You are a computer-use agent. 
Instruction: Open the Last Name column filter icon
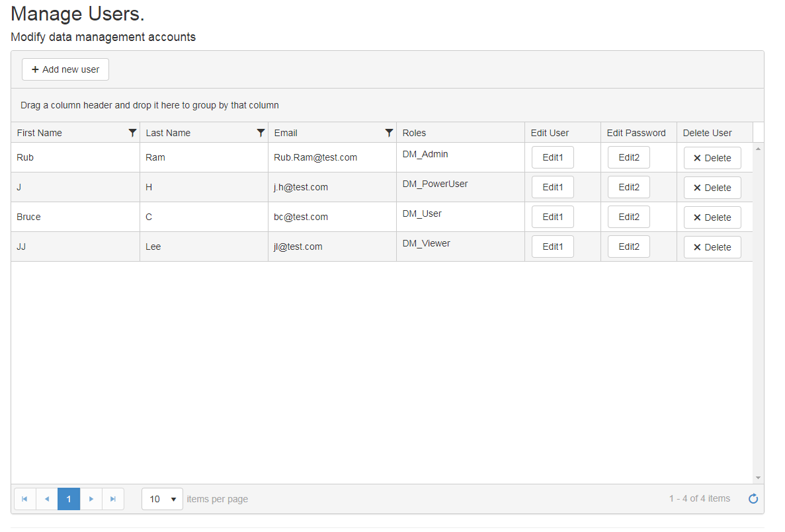click(x=261, y=133)
